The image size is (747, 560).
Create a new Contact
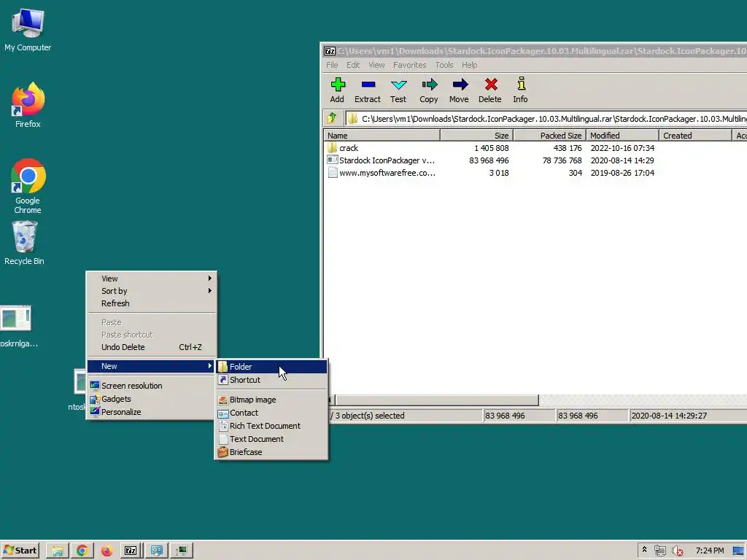click(271, 413)
